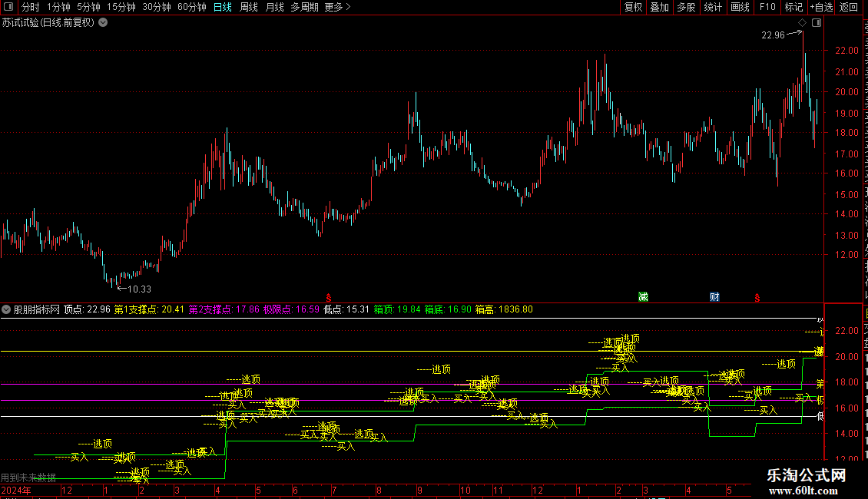This screenshot has height=499, width=868.
Task: Click the 顶点: 22.96 indicator value
Action: [87, 310]
